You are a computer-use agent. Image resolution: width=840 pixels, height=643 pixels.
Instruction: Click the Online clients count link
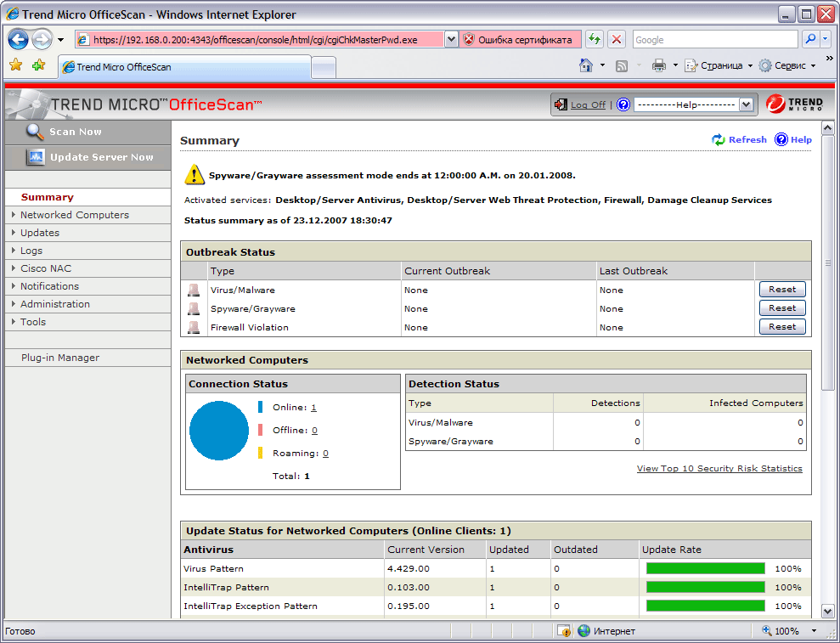pyautogui.click(x=313, y=407)
